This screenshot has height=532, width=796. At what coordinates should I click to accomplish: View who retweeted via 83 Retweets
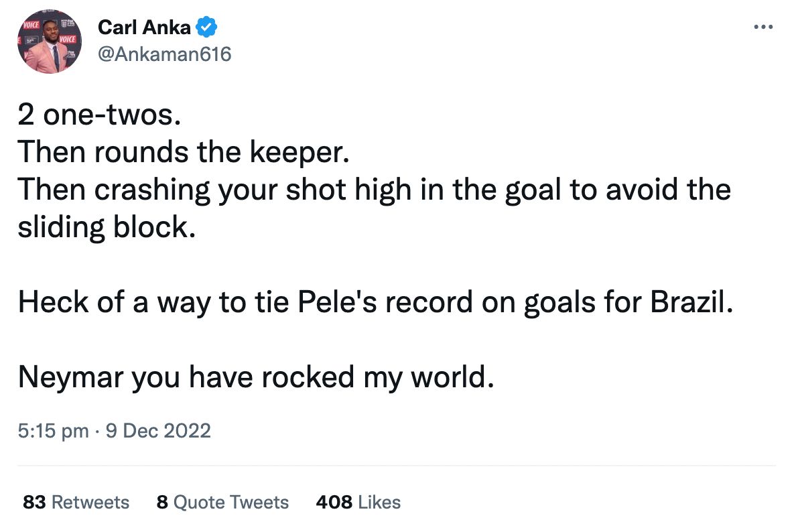coord(75,502)
